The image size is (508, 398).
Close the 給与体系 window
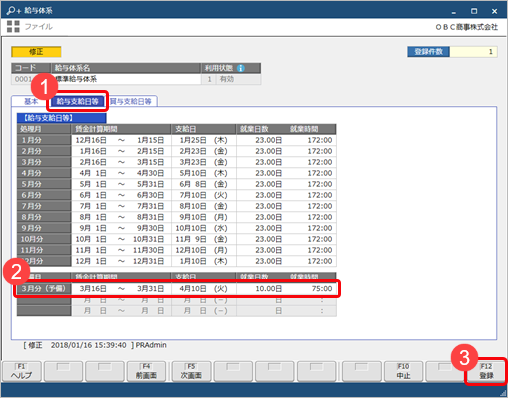tap(495, 11)
